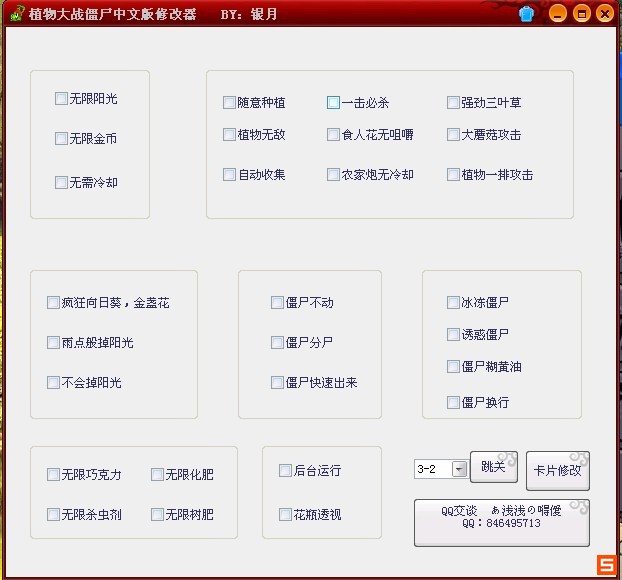Click the blue shirt skin icon

(527, 14)
